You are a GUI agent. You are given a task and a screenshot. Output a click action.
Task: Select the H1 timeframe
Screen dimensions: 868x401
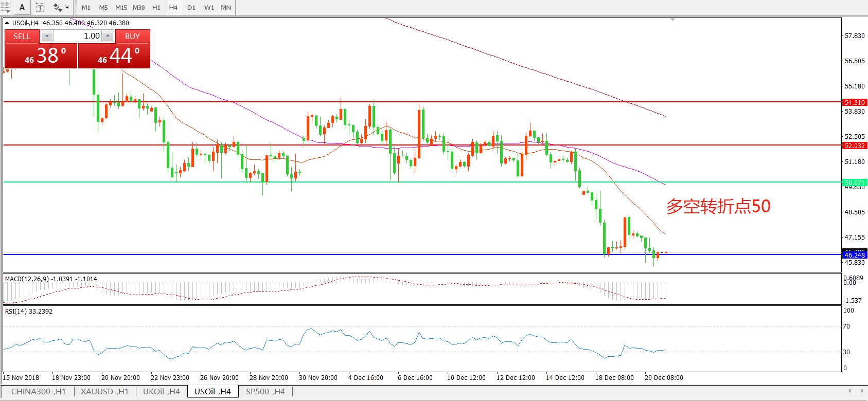click(x=156, y=8)
